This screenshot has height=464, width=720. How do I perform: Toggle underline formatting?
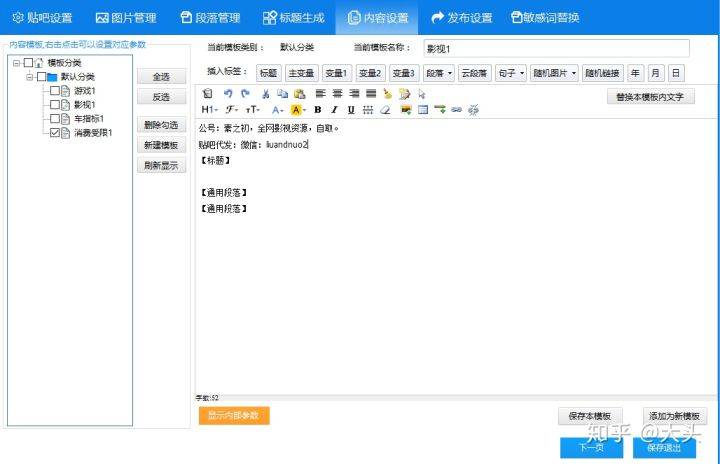pyautogui.click(x=351, y=110)
